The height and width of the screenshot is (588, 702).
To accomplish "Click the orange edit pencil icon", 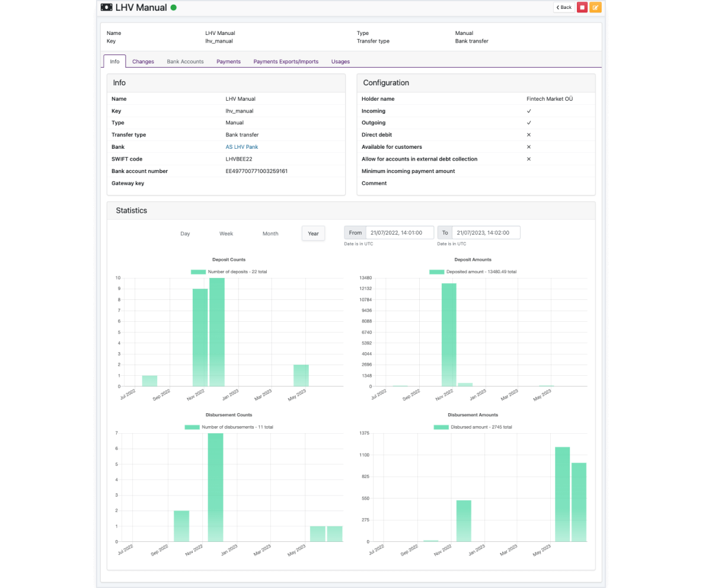I will coord(595,7).
